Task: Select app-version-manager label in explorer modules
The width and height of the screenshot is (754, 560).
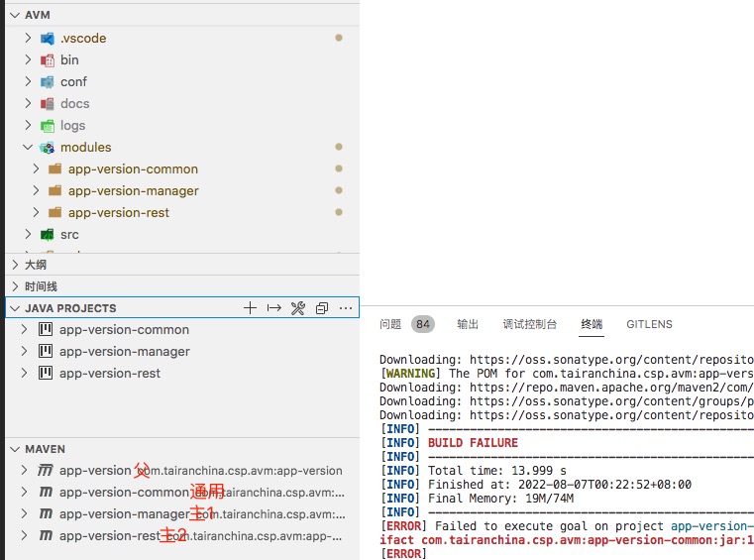Action: pos(133,191)
